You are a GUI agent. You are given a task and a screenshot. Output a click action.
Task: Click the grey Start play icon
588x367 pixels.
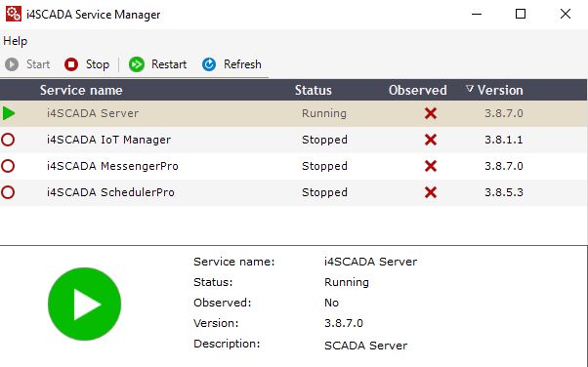coord(12,64)
